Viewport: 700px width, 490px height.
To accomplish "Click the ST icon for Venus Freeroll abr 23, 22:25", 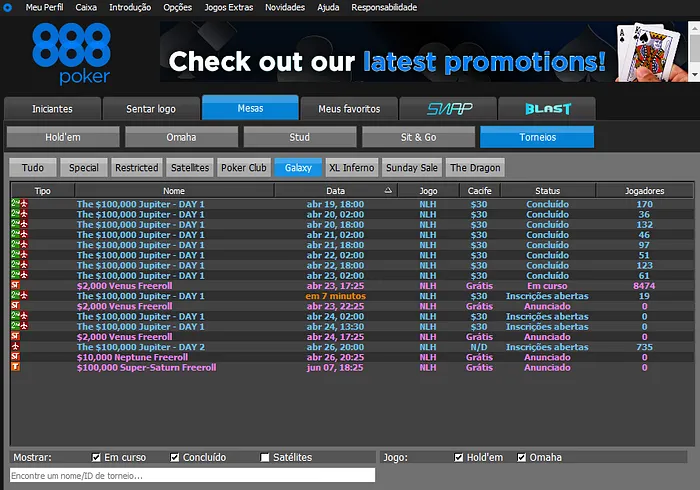I will coord(16,306).
